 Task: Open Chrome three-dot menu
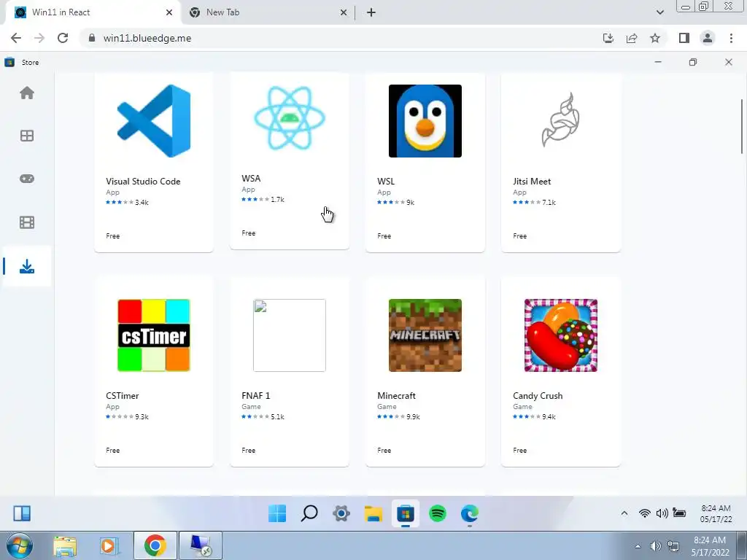[731, 38]
